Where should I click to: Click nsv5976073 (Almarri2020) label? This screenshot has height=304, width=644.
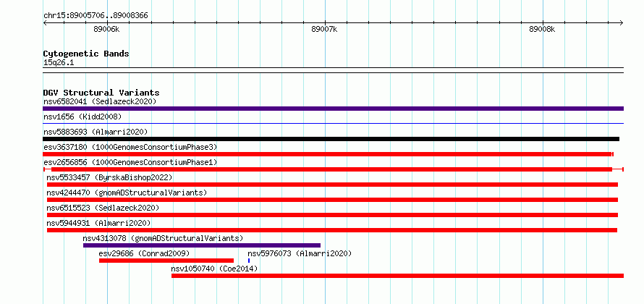(x=300, y=253)
